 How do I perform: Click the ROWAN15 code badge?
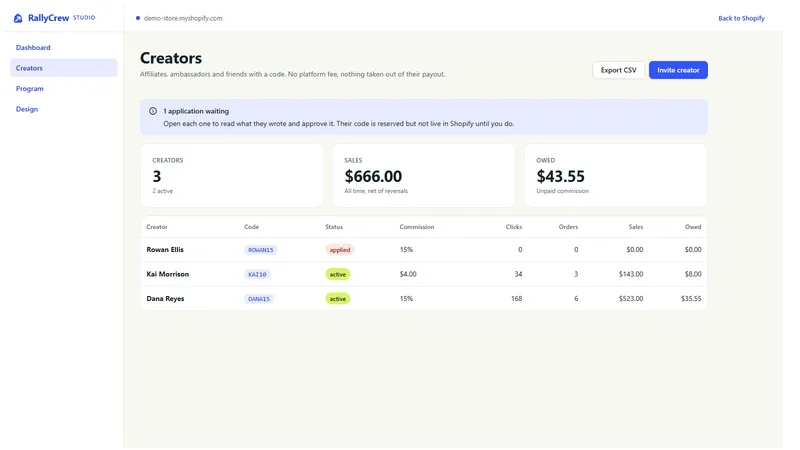coord(261,250)
